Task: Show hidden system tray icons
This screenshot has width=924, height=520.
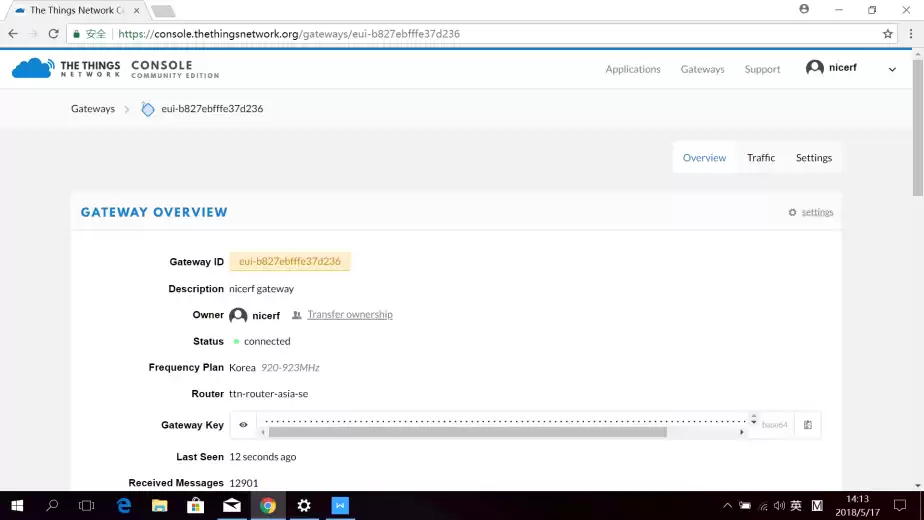Action: click(727, 506)
